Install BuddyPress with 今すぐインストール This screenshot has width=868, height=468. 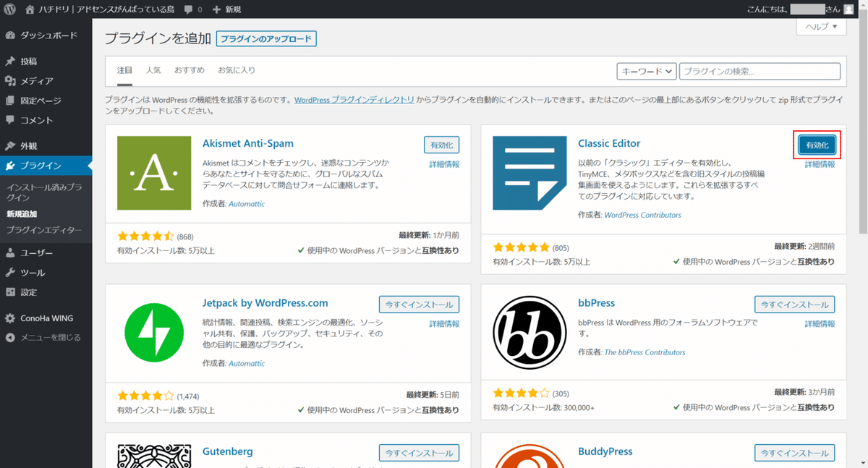pos(795,453)
